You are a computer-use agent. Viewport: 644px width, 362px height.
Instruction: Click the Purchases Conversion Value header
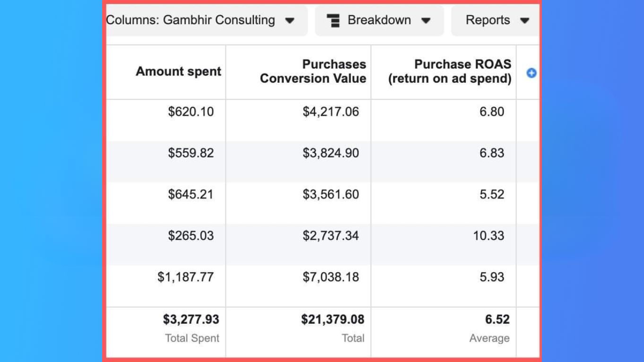click(x=313, y=71)
